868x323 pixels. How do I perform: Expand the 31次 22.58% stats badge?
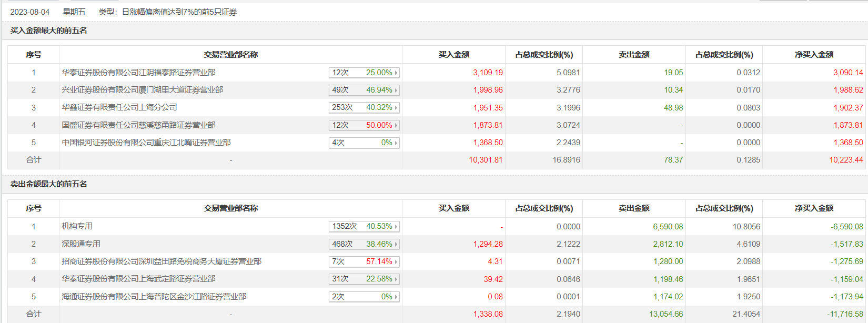(x=364, y=279)
